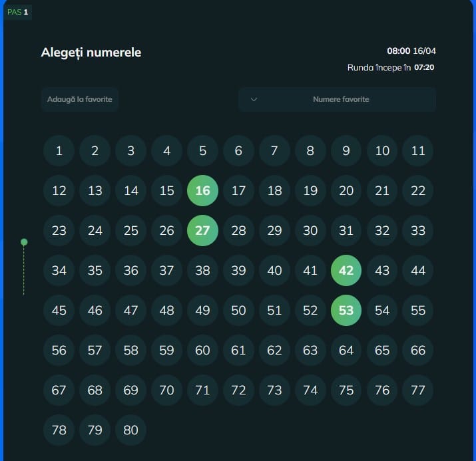Choose number 66 on the grid
The image size is (476, 461).
[x=417, y=350]
